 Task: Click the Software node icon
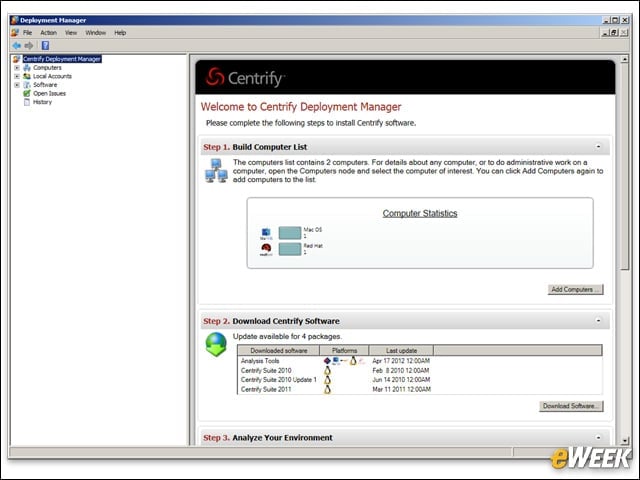tap(27, 85)
